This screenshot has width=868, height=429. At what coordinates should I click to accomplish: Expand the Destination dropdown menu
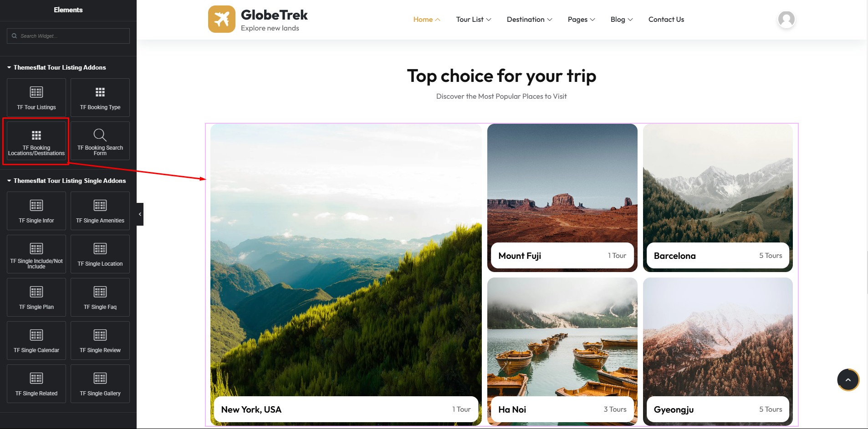point(529,19)
